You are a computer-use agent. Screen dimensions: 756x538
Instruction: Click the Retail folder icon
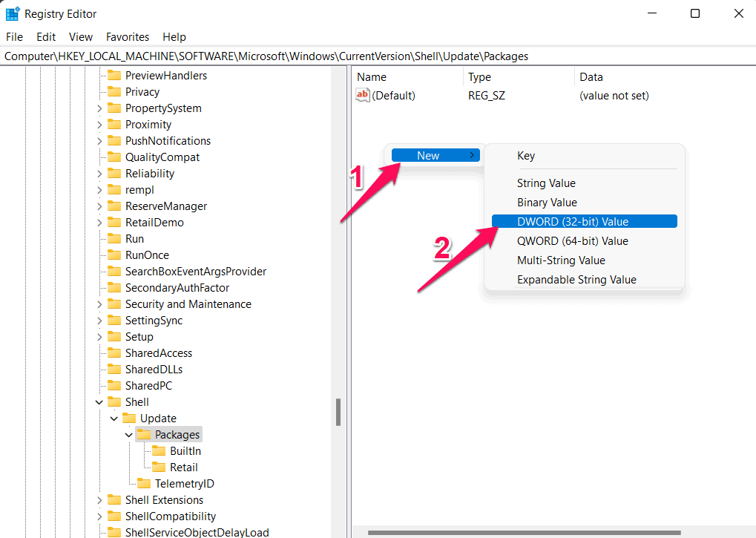click(x=159, y=468)
